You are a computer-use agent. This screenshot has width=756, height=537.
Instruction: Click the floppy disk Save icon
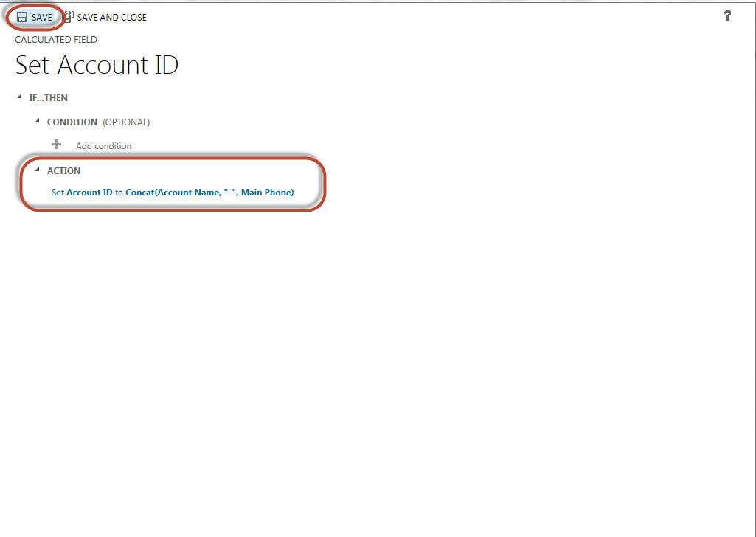[22, 17]
